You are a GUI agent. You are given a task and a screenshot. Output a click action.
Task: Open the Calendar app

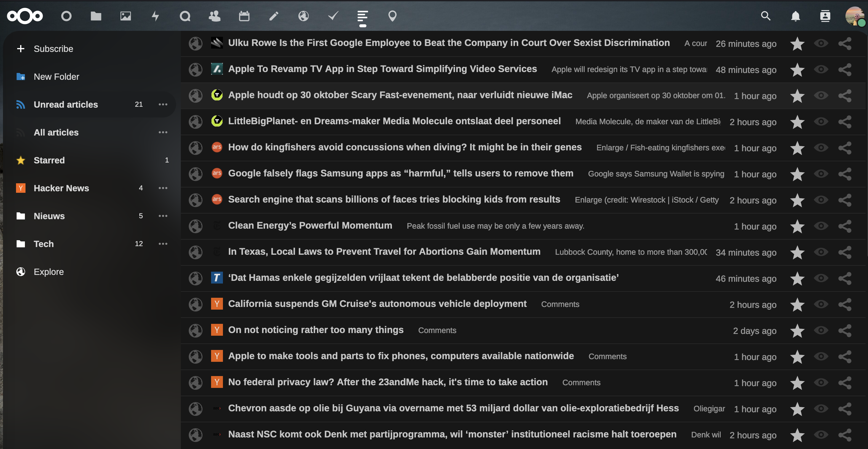click(x=244, y=16)
